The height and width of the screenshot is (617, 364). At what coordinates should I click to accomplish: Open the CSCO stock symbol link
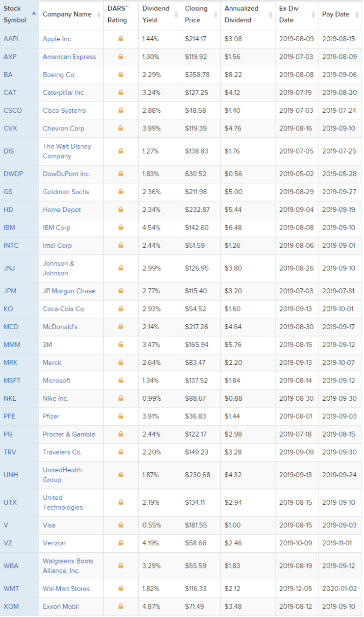(13, 110)
